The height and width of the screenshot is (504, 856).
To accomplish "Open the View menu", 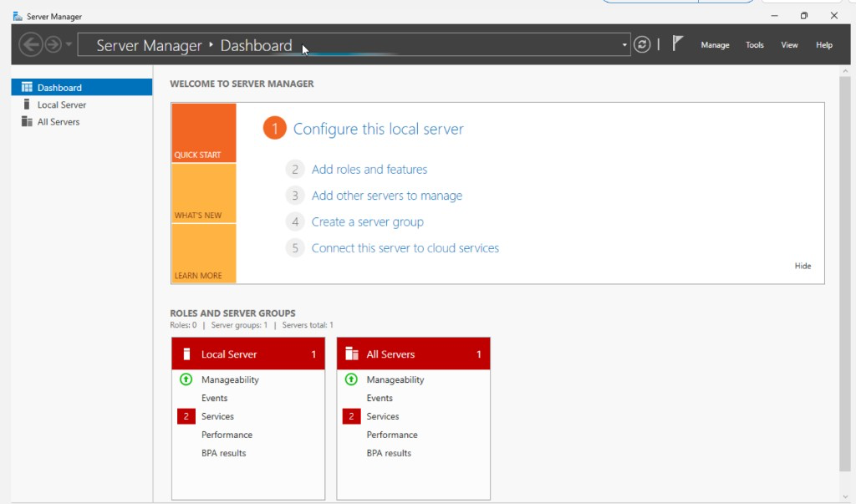I will pyautogui.click(x=789, y=45).
